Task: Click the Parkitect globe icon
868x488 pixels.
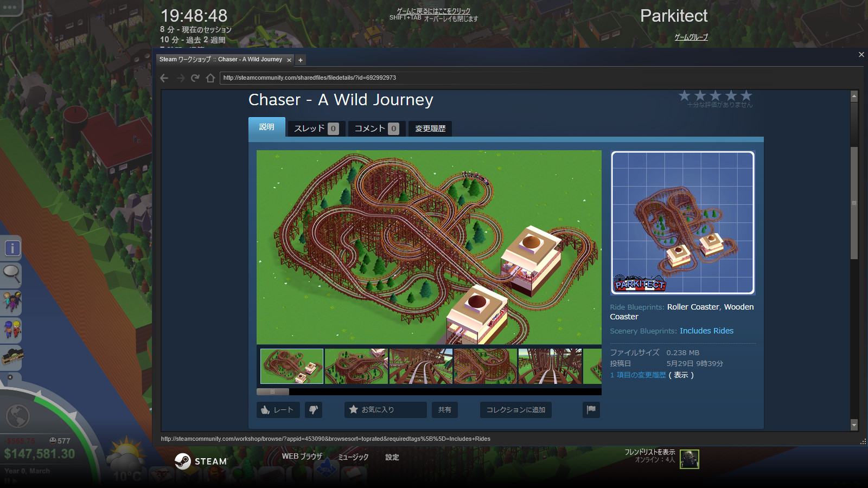Action: (17, 416)
